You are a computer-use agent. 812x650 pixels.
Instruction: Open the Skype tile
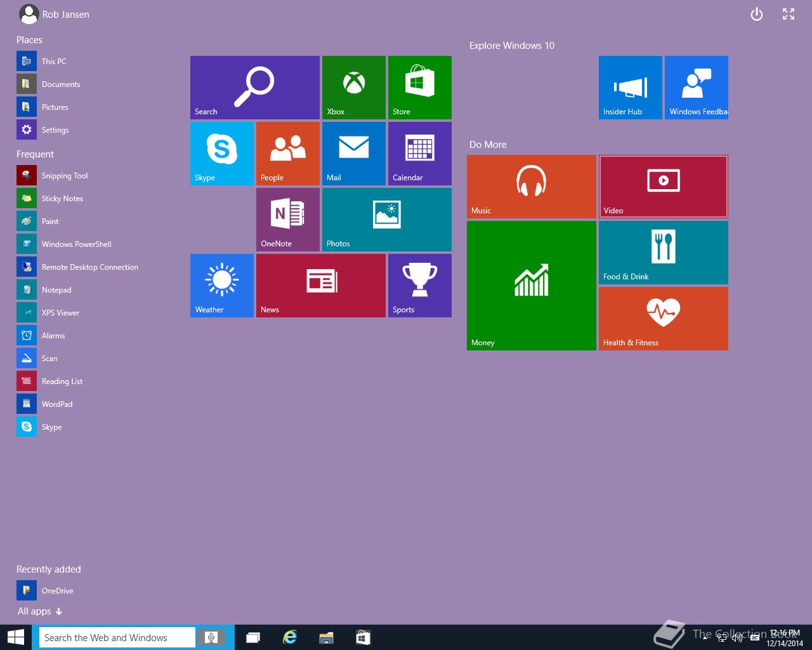pos(222,154)
